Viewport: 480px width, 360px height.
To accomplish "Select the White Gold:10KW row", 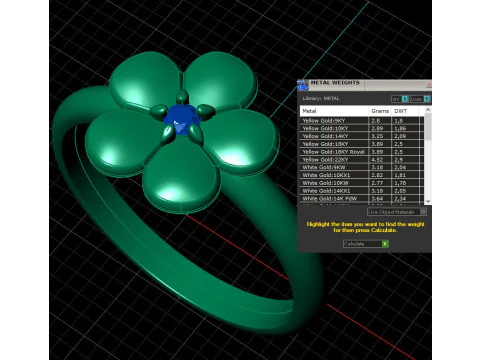I will (362, 183).
